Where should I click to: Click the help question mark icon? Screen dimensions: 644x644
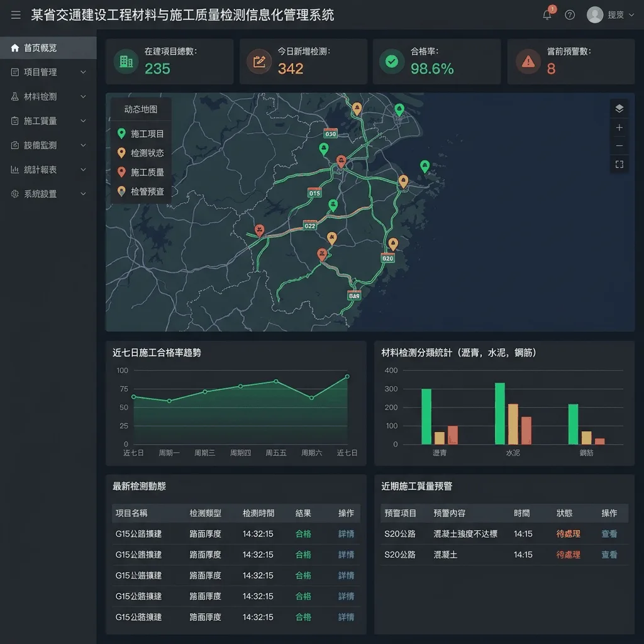tap(570, 15)
